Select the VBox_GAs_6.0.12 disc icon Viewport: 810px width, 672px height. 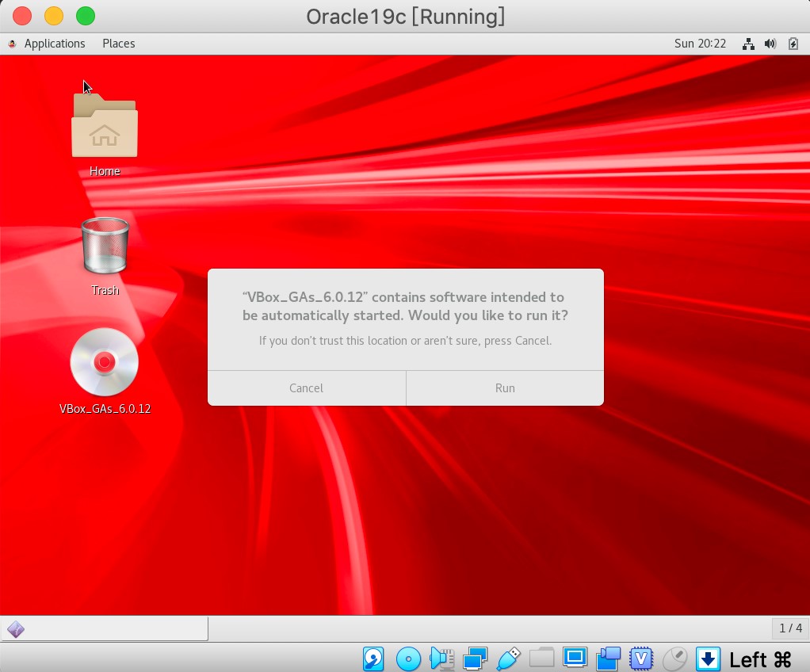105,372
